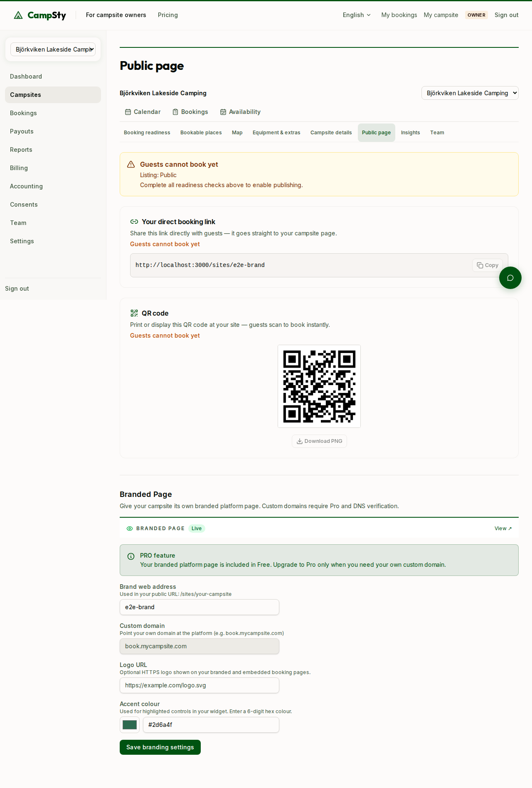Open Dashboard in the sidebar
The height and width of the screenshot is (788, 532).
(53, 77)
